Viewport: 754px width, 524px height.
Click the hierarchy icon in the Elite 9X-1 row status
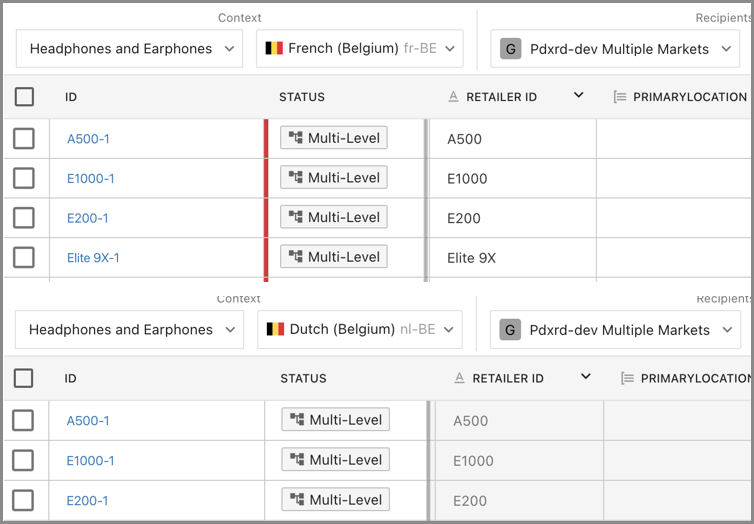295,257
